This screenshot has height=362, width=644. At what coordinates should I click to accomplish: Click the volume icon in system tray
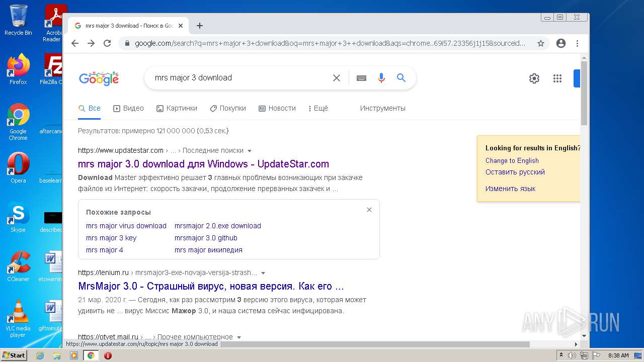point(572,355)
